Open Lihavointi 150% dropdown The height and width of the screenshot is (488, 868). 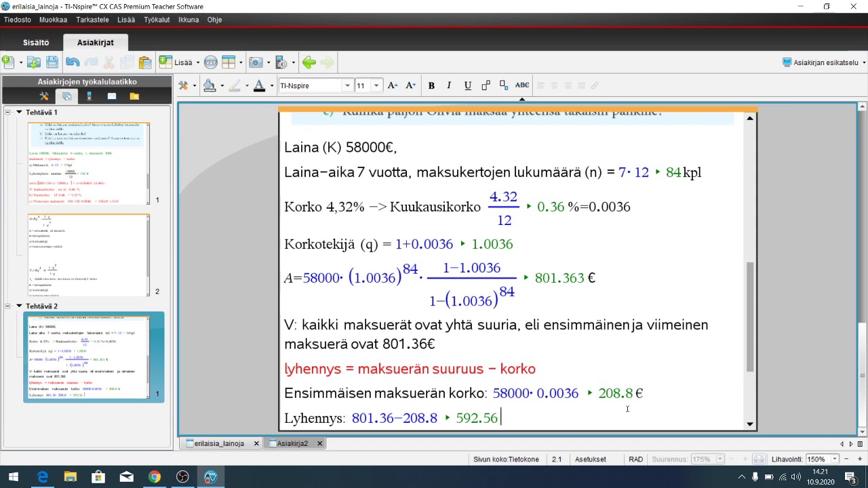click(x=835, y=459)
